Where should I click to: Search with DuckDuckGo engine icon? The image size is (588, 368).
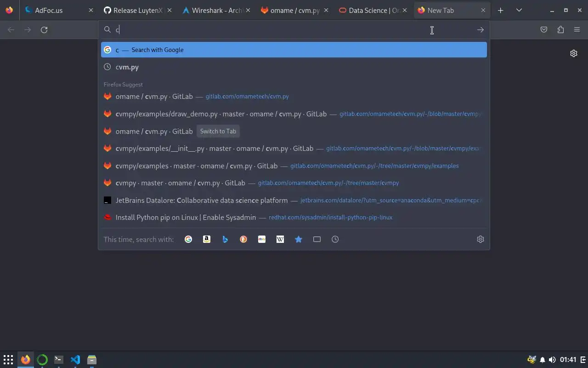click(x=243, y=239)
